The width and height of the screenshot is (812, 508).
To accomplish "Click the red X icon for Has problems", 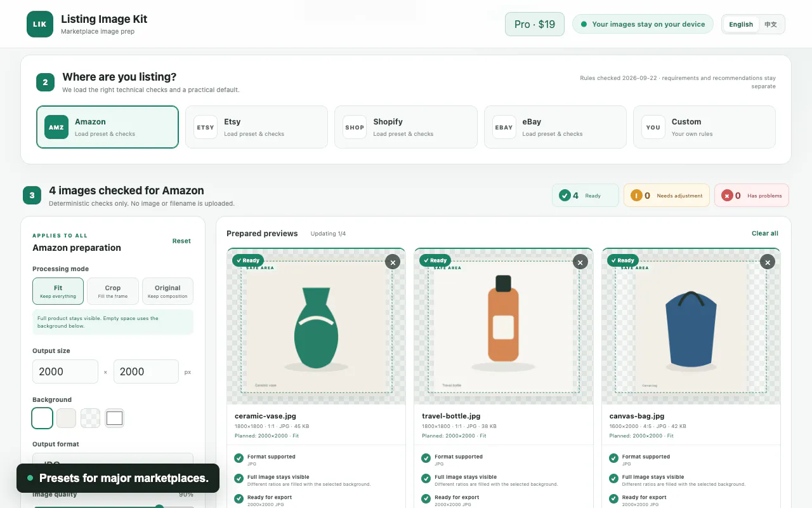I will click(727, 196).
